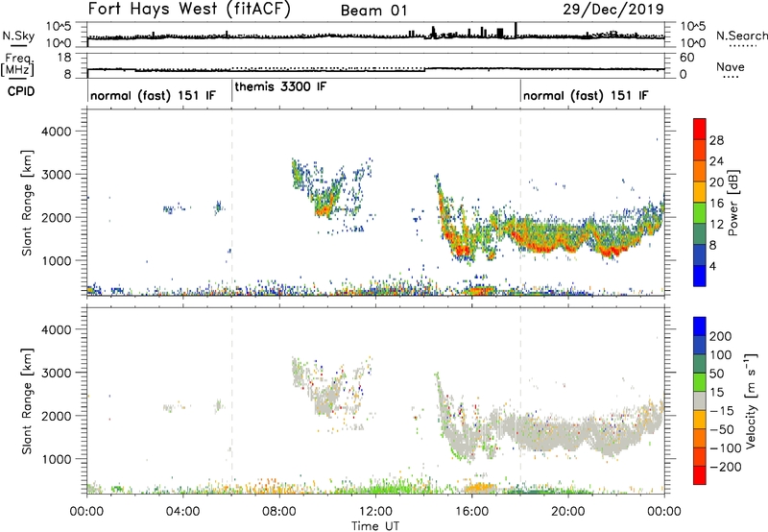
Task: Click the '12:00' time tick label
Action: tap(375, 512)
